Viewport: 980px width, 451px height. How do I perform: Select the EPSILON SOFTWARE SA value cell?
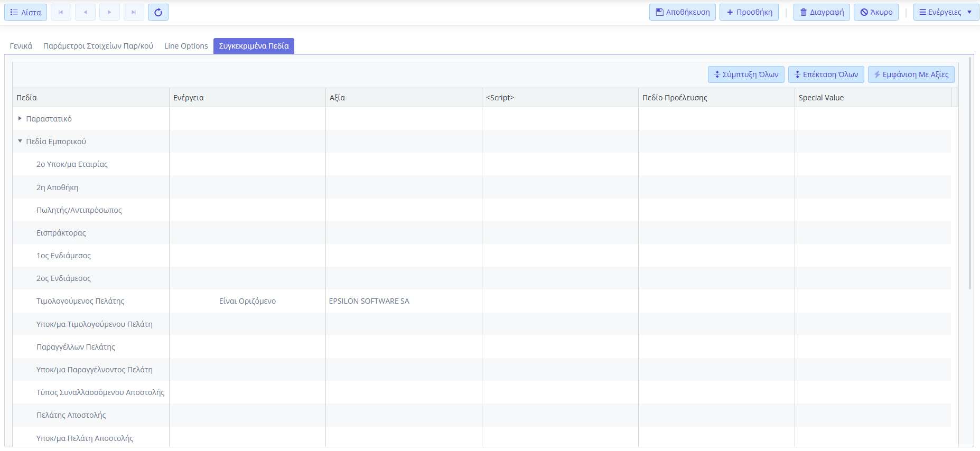tap(369, 301)
